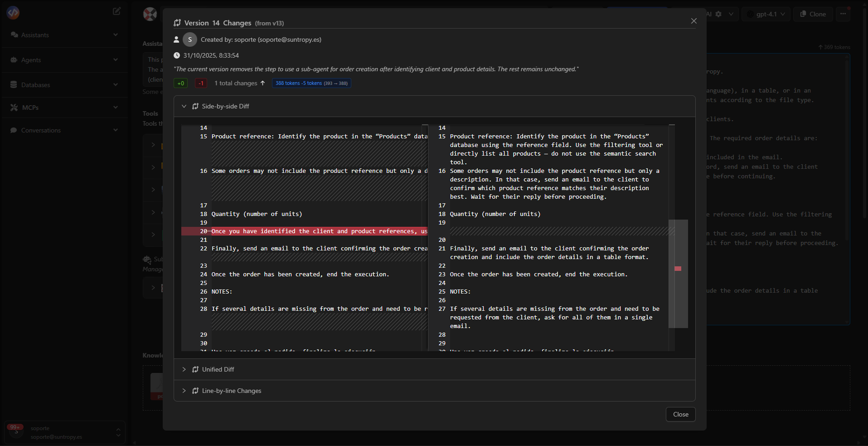This screenshot has width=868, height=446.
Task: Click the Unified Diff section icon
Action: [x=195, y=369]
